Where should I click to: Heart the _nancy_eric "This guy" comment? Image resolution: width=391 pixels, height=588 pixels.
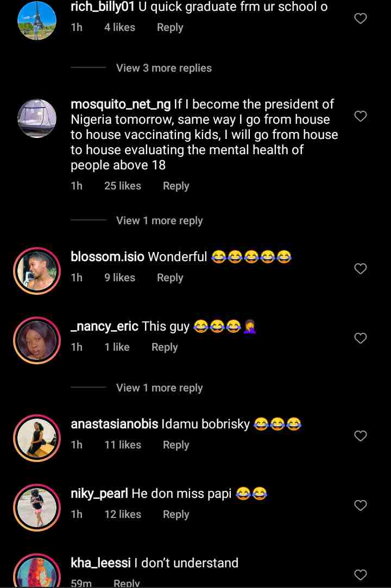tap(361, 338)
